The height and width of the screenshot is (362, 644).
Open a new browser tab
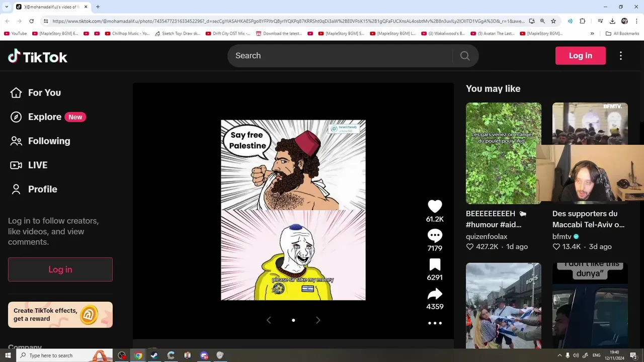[x=98, y=7]
